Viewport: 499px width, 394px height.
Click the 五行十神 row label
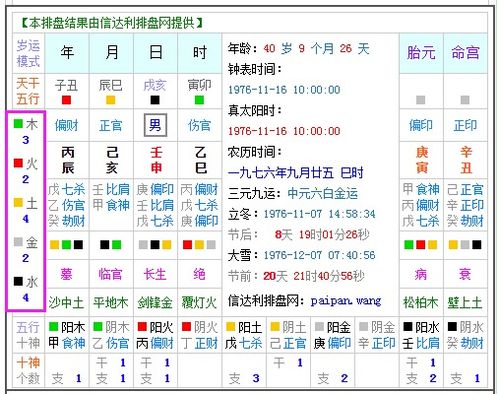coord(28,335)
